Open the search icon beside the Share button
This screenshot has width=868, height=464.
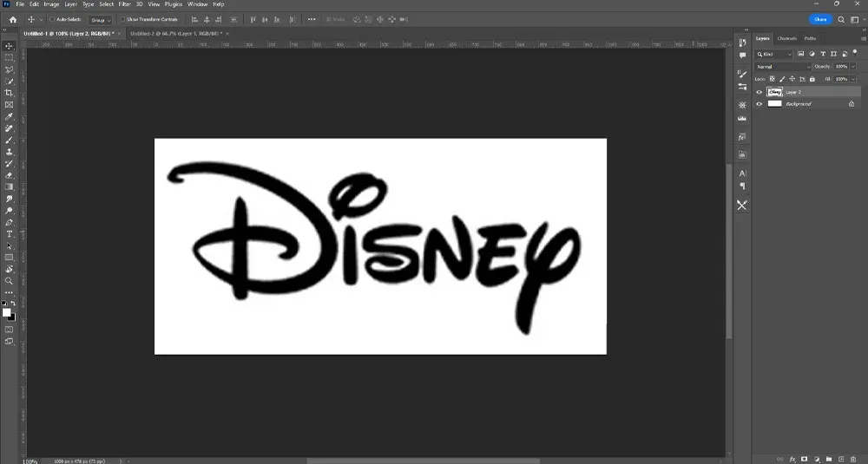(x=841, y=19)
